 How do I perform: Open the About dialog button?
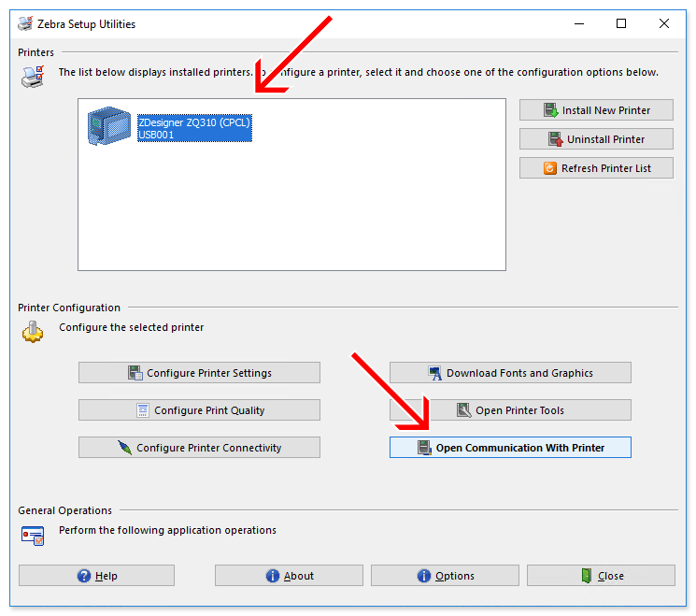[289, 576]
